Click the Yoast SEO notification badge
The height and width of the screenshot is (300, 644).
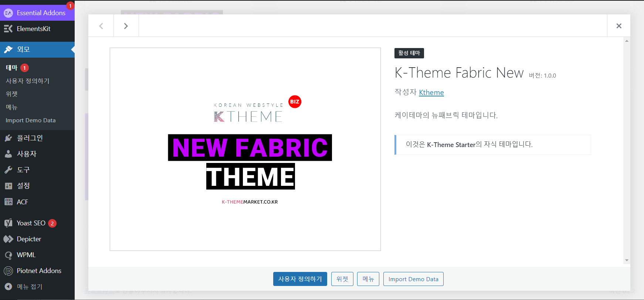(x=52, y=223)
